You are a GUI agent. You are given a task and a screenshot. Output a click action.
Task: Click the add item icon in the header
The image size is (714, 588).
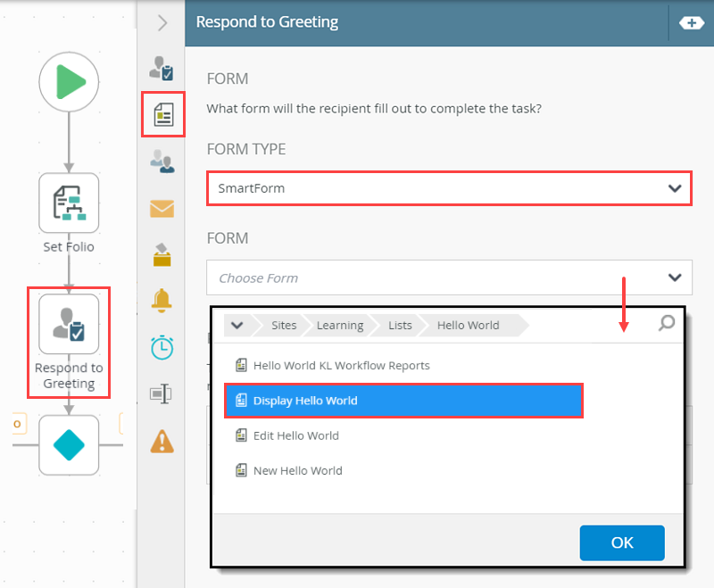692,22
